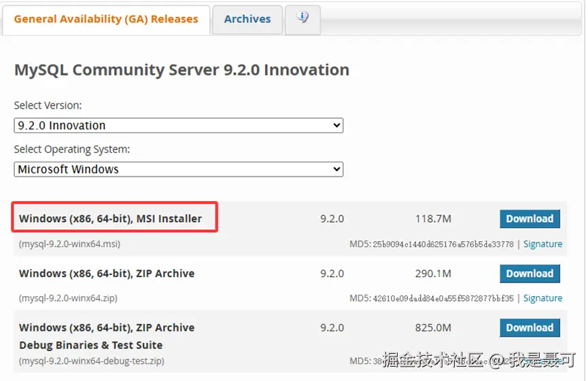Click the (mysql-9.2.0-winx64.msi) filename
Viewport: 588px width, 381px height.
pos(70,244)
